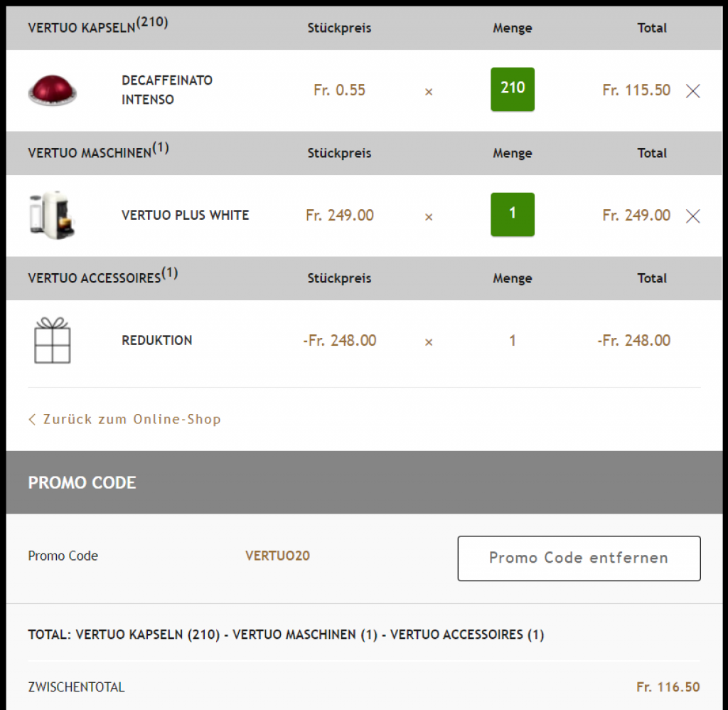The image size is (728, 710).
Task: Go back via Zurück zum Online-Shop
Action: tap(132, 419)
